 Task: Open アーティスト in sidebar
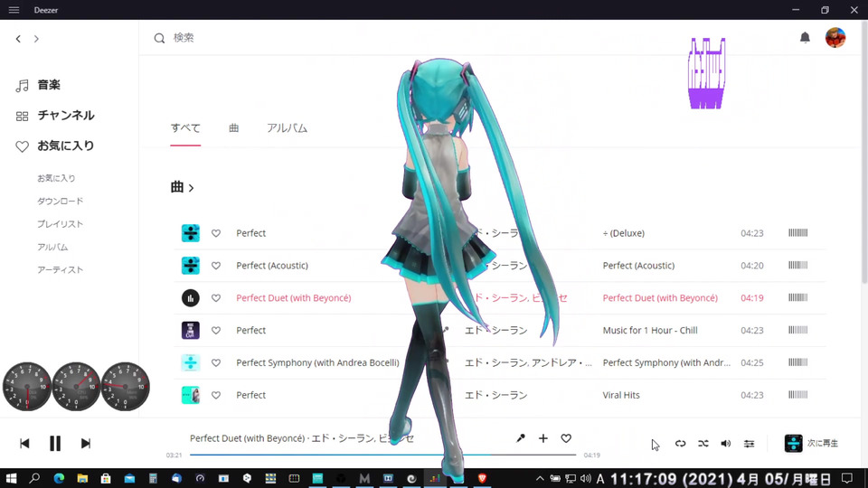60,269
